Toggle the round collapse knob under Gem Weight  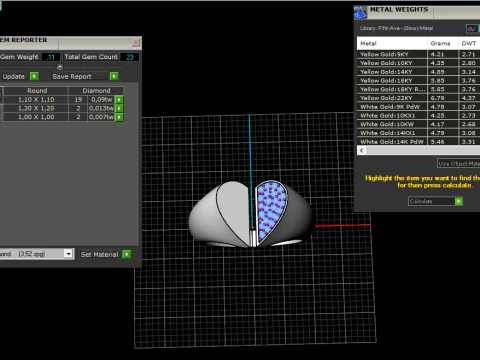pos(60,67)
